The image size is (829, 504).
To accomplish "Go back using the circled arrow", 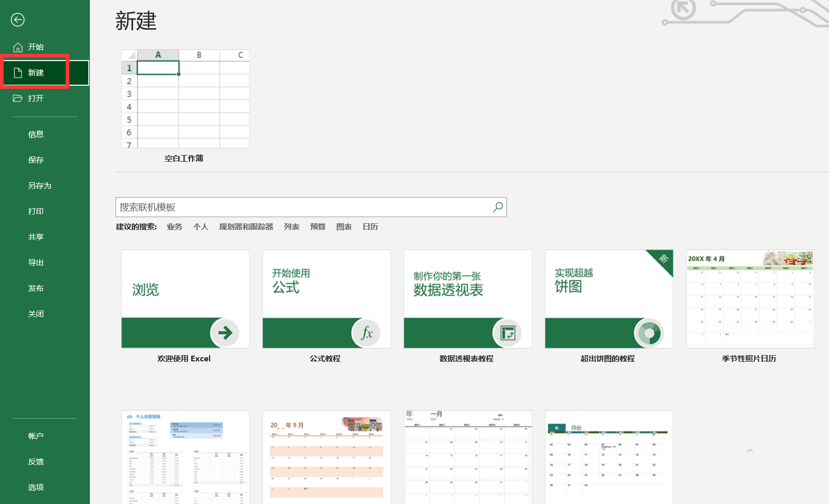I will tap(17, 20).
